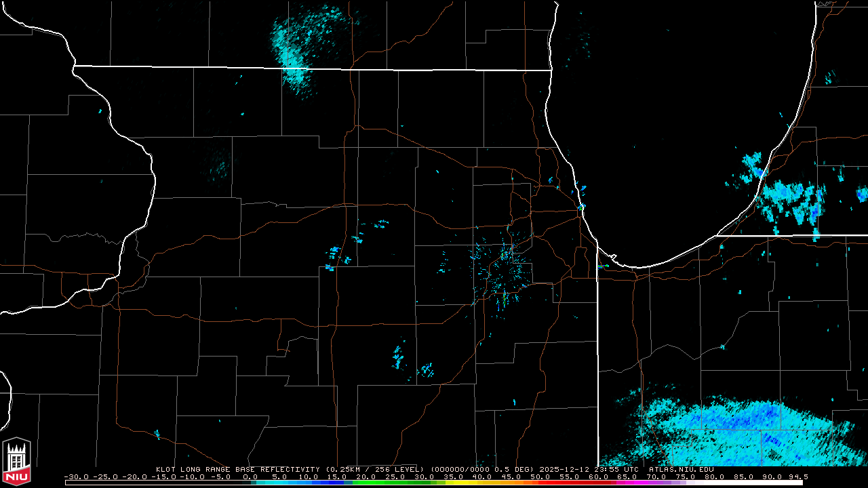The height and width of the screenshot is (488, 868).
Task: Click the 0.0 value on the color scale
Action: pos(250,476)
